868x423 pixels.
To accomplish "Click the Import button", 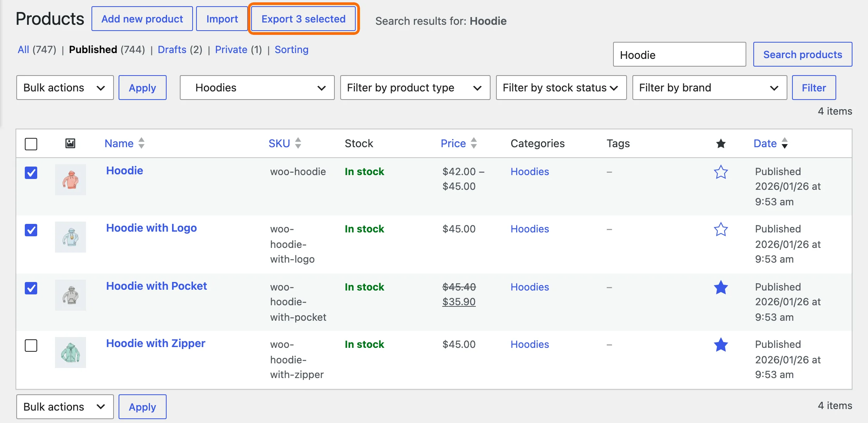I will (222, 19).
